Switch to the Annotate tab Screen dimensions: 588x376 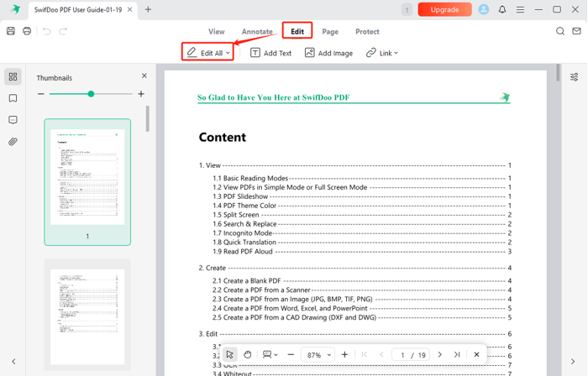click(257, 31)
